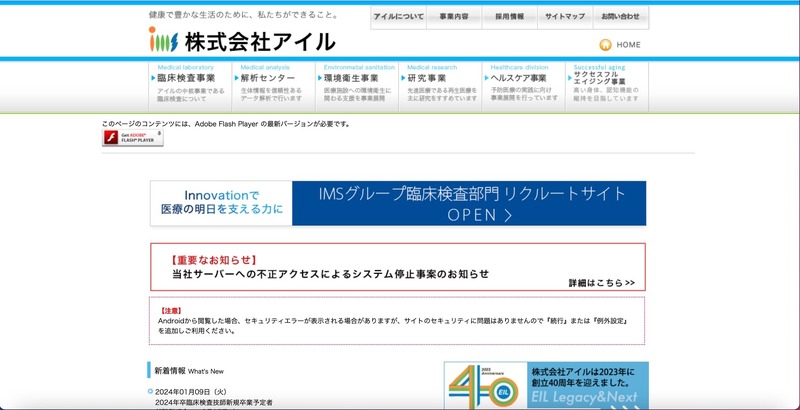Click the IMS company logo
Image resolution: width=800 pixels, height=410 pixels.
coord(163,41)
